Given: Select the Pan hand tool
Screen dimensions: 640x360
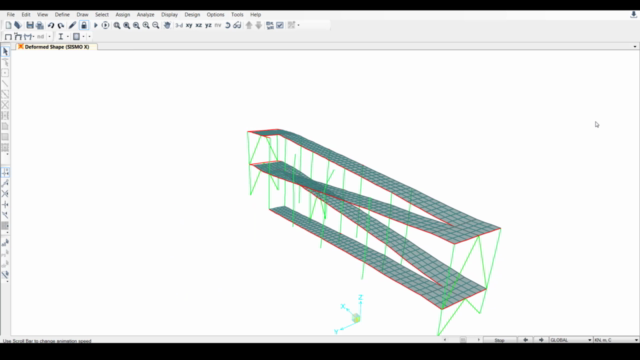Looking at the screenshot, I should [167, 25].
